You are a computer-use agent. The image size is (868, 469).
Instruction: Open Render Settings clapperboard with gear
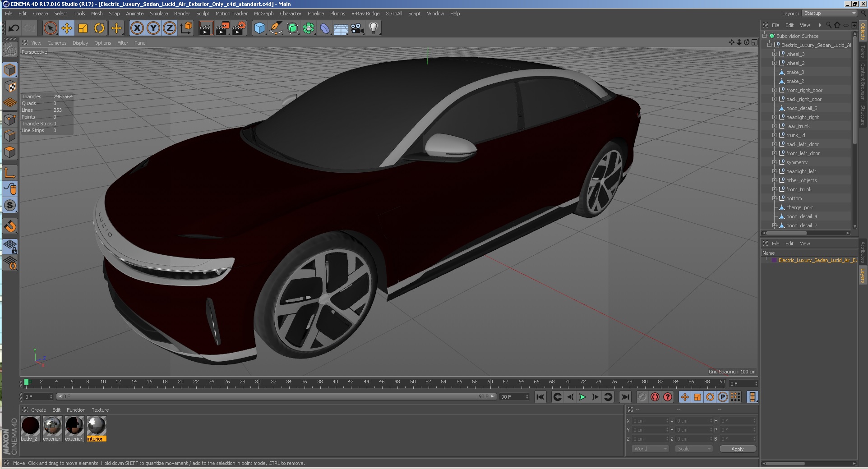click(x=239, y=28)
